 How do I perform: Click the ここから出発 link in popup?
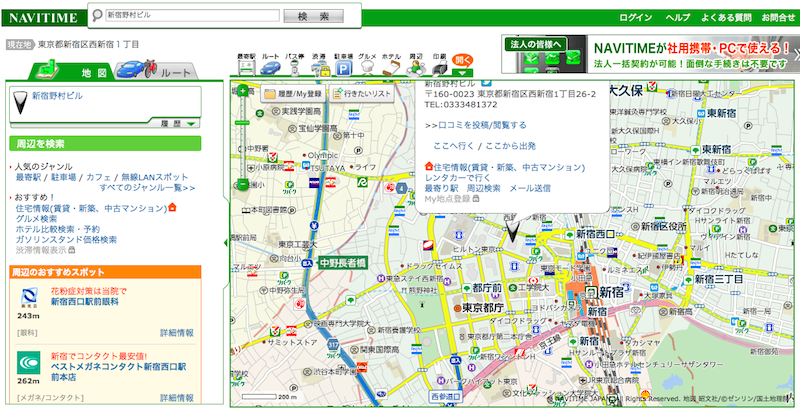[x=511, y=146]
